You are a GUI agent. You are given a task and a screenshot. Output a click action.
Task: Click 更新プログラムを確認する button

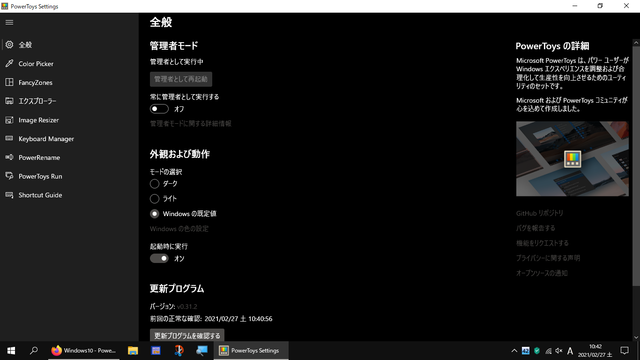click(x=187, y=336)
